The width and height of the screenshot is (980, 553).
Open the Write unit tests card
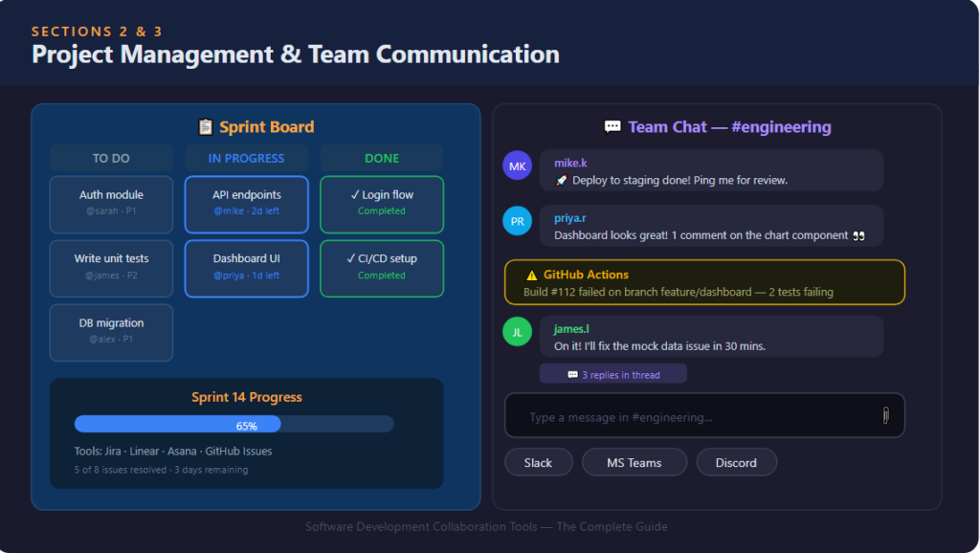point(111,269)
